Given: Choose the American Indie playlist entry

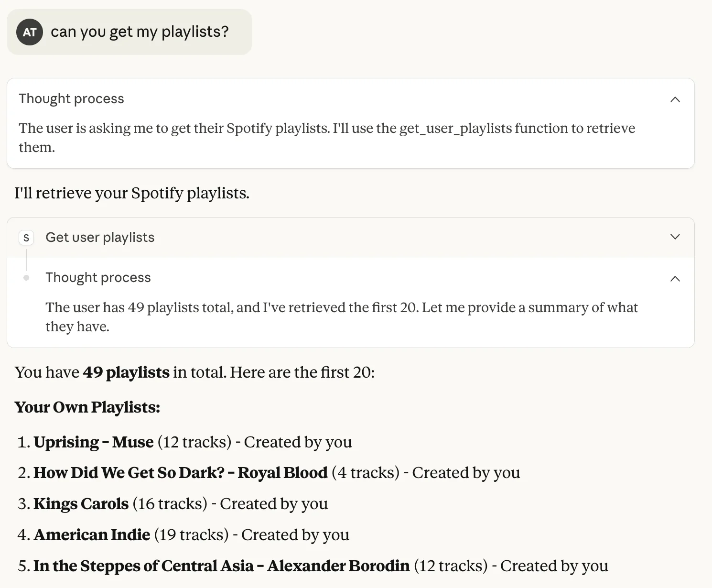Looking at the screenshot, I should tap(92, 535).
